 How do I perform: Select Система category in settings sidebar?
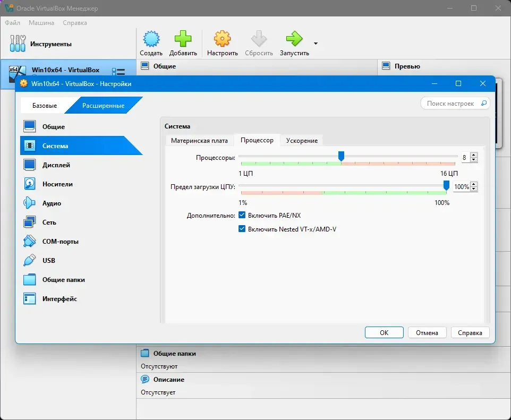pyautogui.click(x=81, y=145)
